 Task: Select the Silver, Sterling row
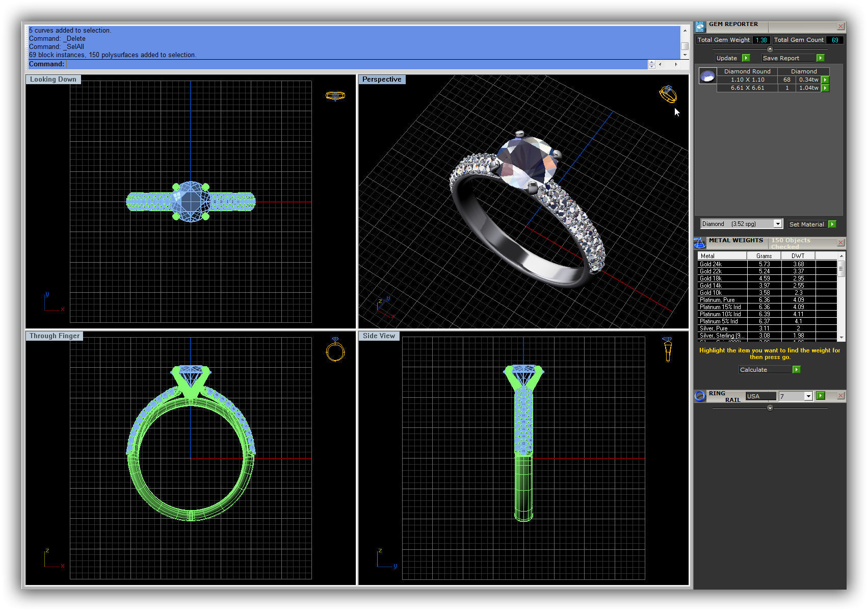click(767, 336)
